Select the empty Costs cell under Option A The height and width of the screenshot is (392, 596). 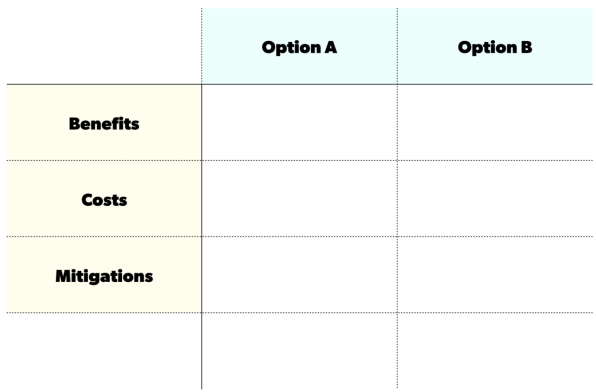300,198
